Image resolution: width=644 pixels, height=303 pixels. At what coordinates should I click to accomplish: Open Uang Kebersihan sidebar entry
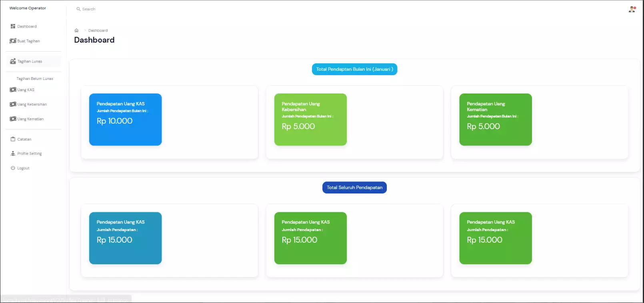[32, 104]
